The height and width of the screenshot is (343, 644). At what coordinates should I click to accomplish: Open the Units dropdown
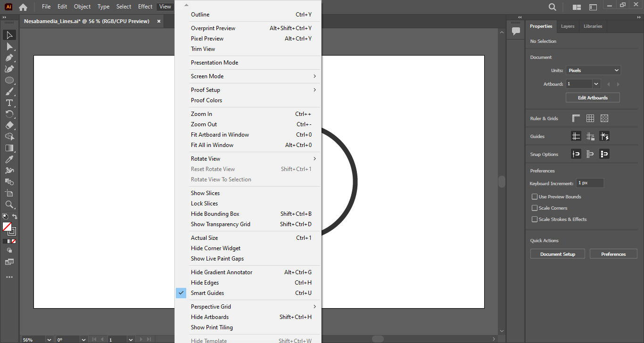(x=593, y=70)
